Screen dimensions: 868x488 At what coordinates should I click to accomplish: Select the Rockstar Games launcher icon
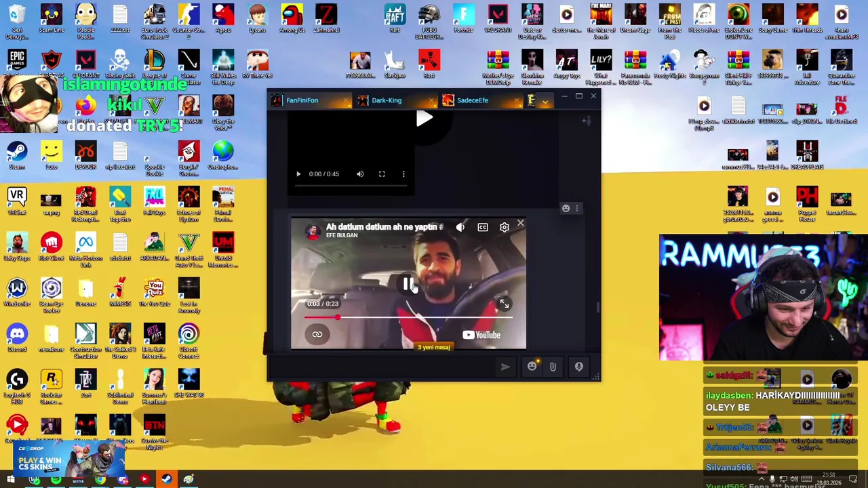tap(52, 386)
